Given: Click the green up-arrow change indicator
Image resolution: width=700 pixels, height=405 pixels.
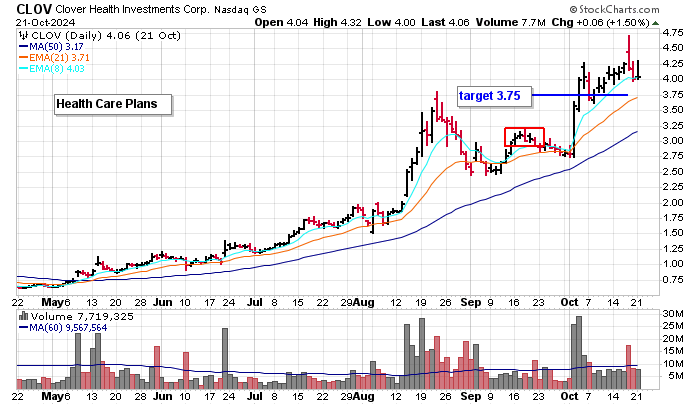Looking at the screenshot, I should pyautogui.click(x=655, y=23).
